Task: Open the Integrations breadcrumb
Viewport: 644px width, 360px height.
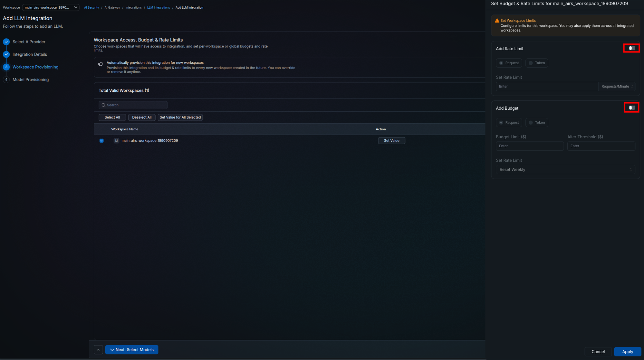Action: click(133, 7)
